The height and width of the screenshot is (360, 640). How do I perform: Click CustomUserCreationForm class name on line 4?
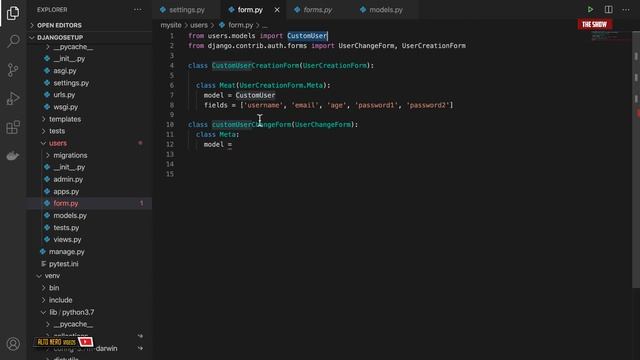(x=256, y=66)
